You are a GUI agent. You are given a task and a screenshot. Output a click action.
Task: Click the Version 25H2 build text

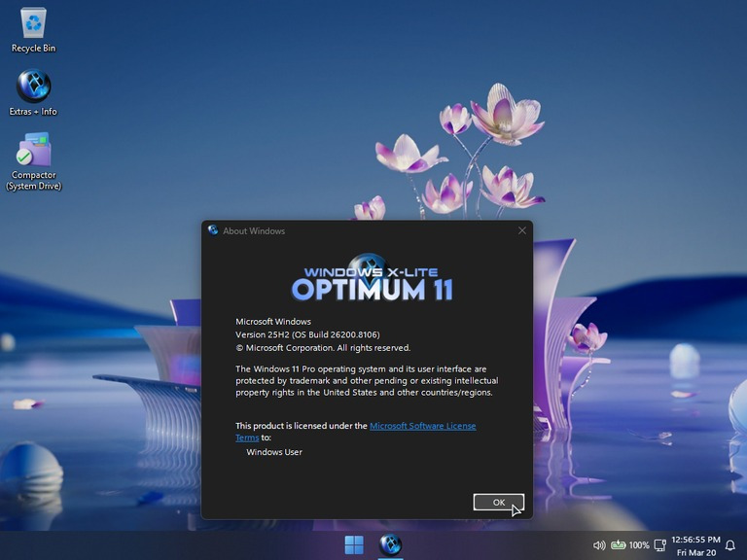tap(307, 334)
